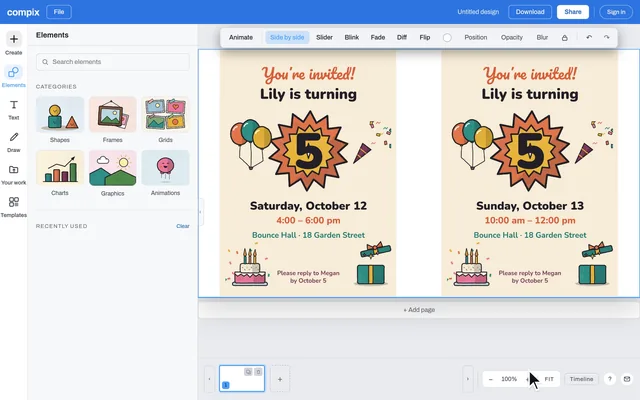Open the Your work folder
The image size is (640, 400).
13,174
